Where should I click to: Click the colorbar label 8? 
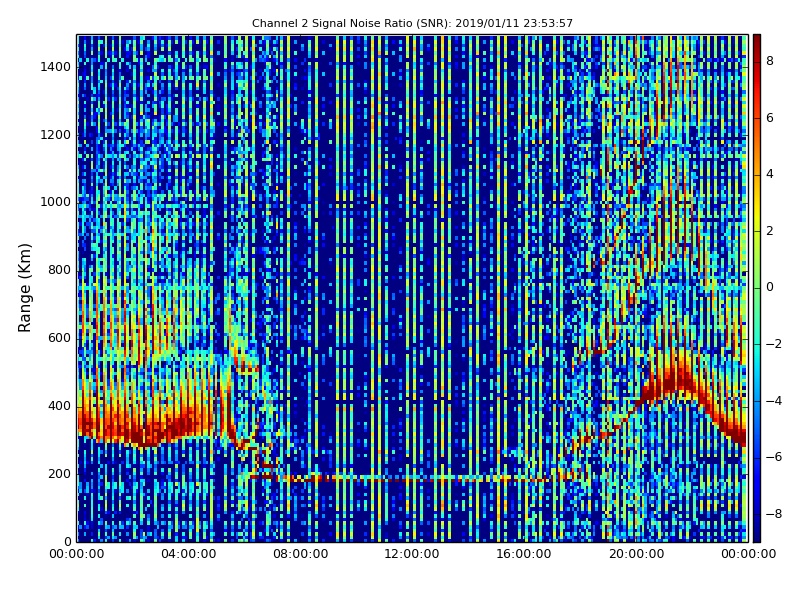coord(770,61)
